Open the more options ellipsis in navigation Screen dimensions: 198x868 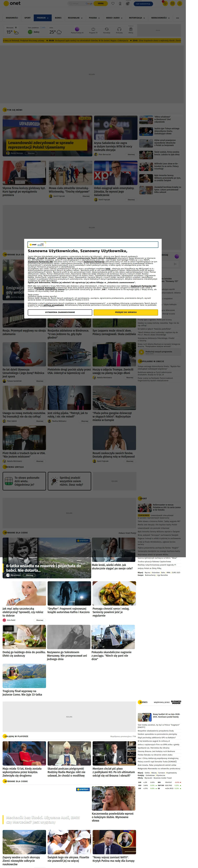pyautogui.click(x=177, y=18)
